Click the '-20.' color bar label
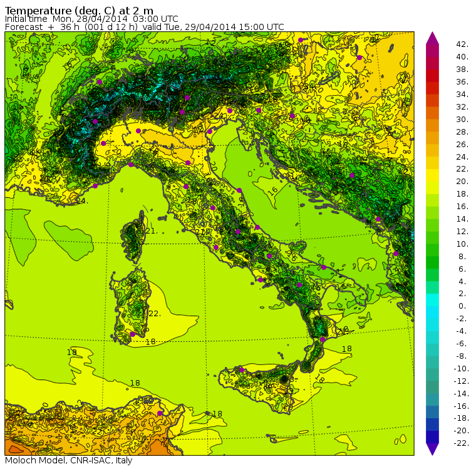This screenshot has width=476, height=469. pos(461,431)
